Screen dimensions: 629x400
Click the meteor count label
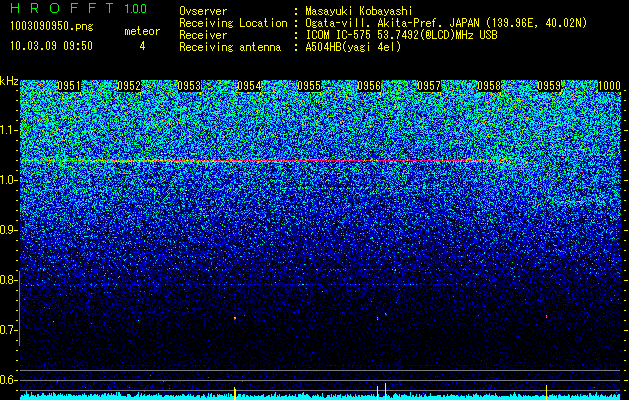(142, 31)
